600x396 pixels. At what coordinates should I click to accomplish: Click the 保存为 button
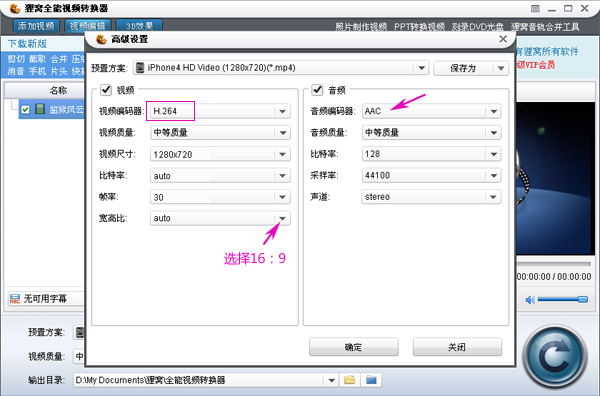click(x=464, y=68)
